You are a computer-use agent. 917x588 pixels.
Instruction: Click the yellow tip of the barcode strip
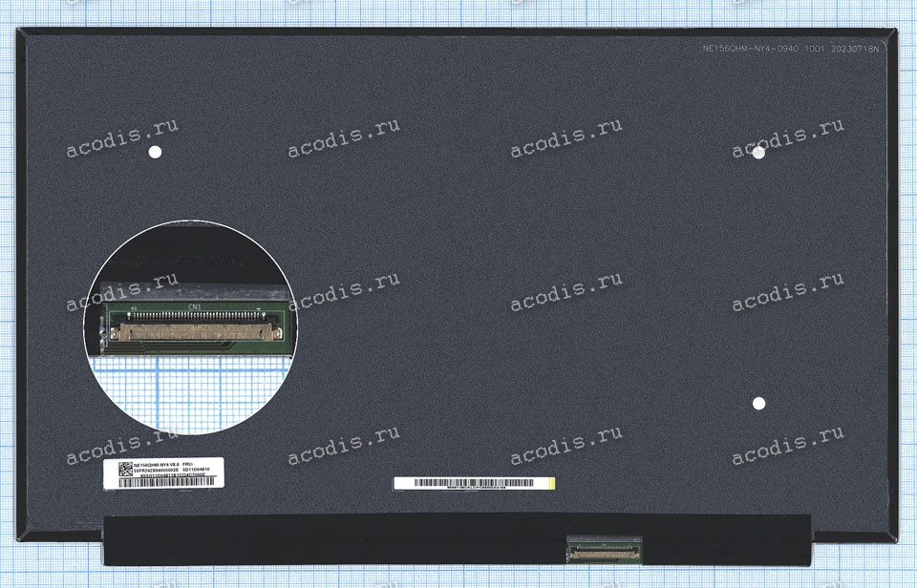click(549, 483)
